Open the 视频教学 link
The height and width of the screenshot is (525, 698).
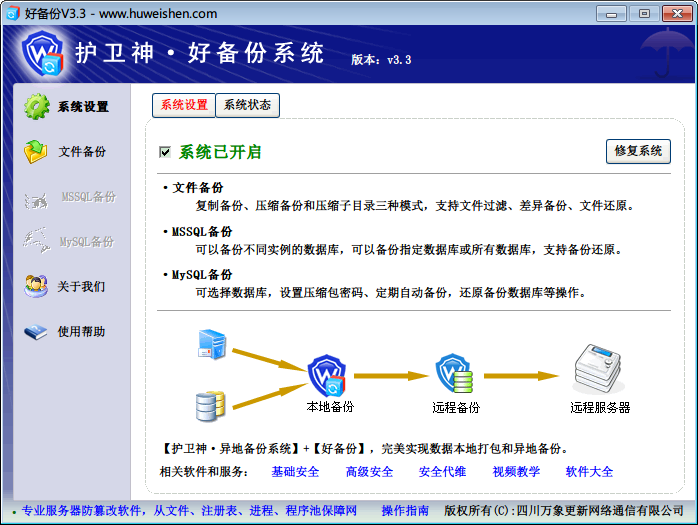(516, 472)
